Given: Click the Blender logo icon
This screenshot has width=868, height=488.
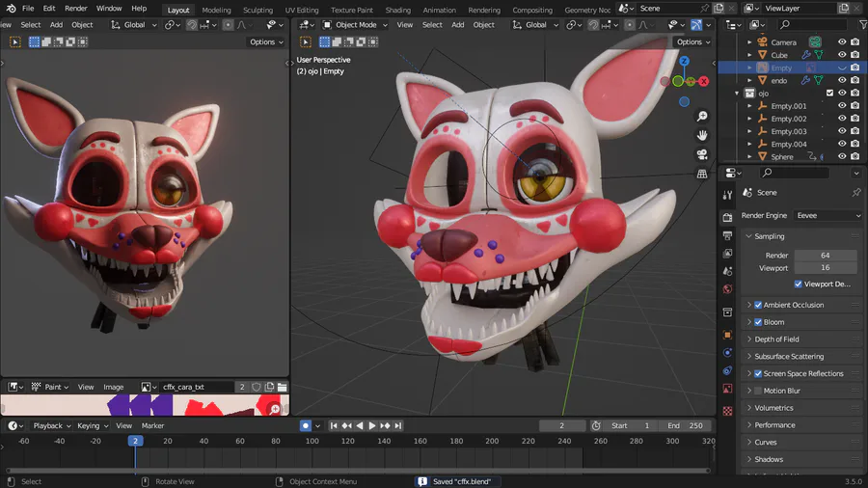Looking at the screenshot, I should 11,9.
